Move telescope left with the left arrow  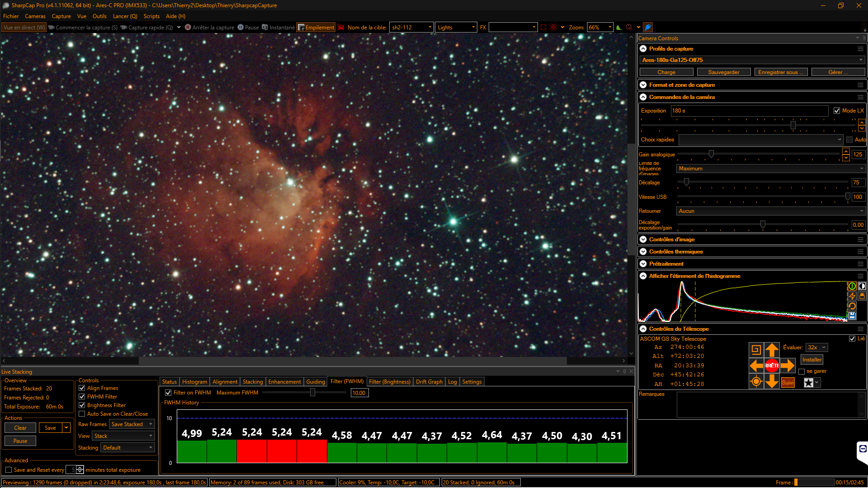pyautogui.click(x=756, y=366)
